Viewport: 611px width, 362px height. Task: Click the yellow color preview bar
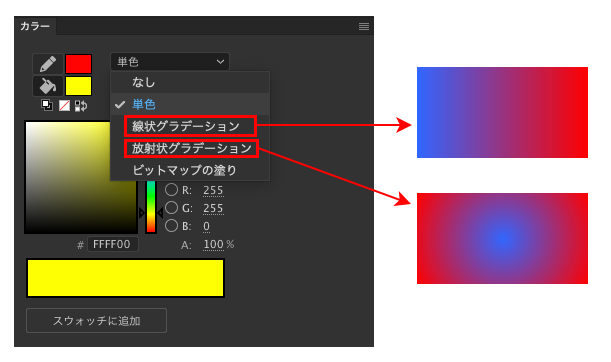(x=125, y=278)
